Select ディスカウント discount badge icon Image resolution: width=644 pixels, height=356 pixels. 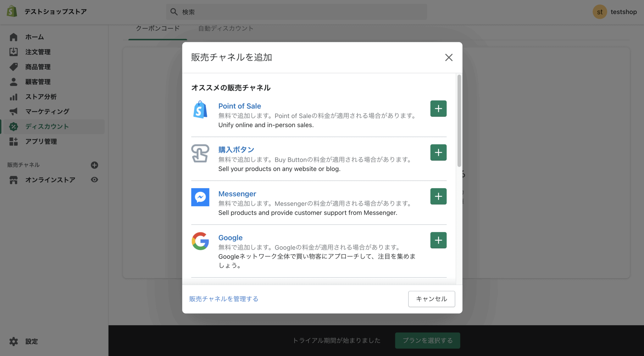(14, 127)
